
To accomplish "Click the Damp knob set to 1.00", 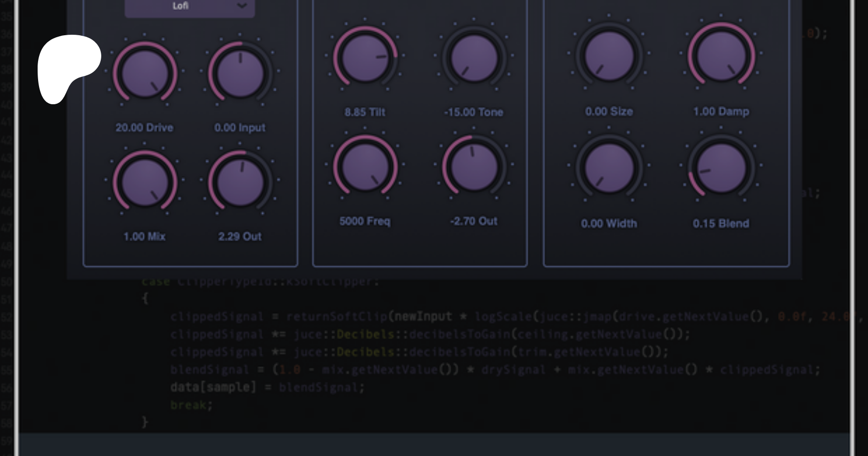I will pos(721,56).
